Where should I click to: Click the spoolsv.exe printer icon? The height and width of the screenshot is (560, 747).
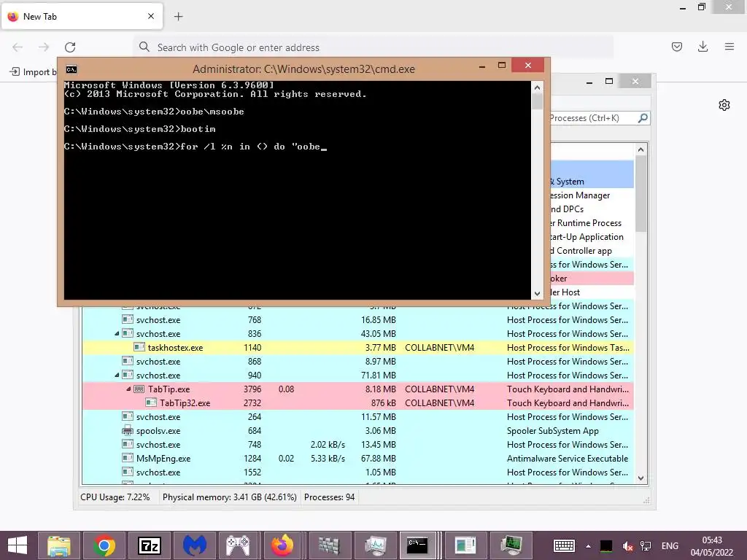[127, 430]
